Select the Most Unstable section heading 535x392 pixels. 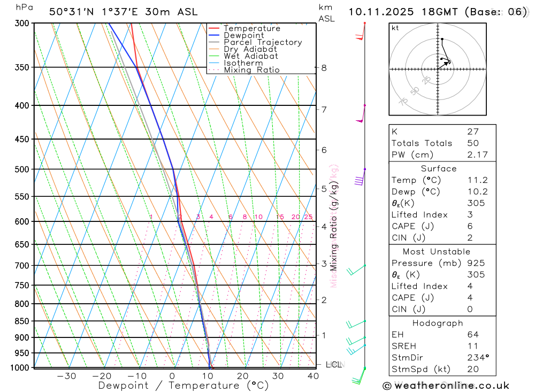pyautogui.click(x=437, y=252)
